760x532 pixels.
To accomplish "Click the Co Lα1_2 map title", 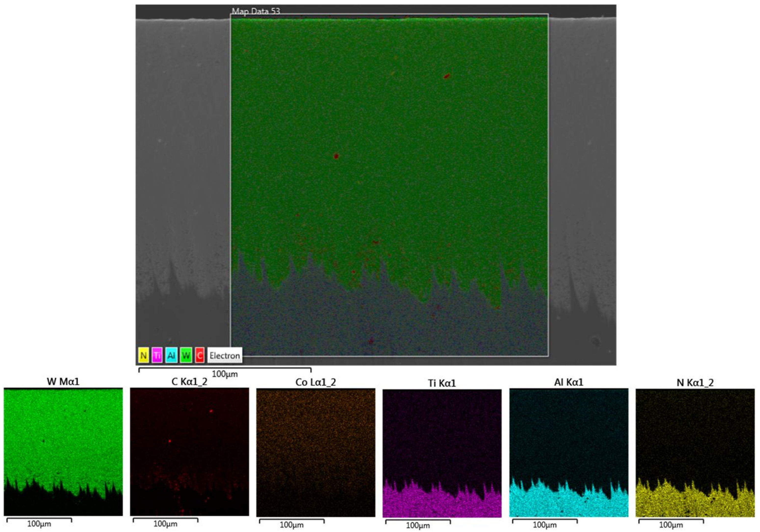I will click(316, 382).
